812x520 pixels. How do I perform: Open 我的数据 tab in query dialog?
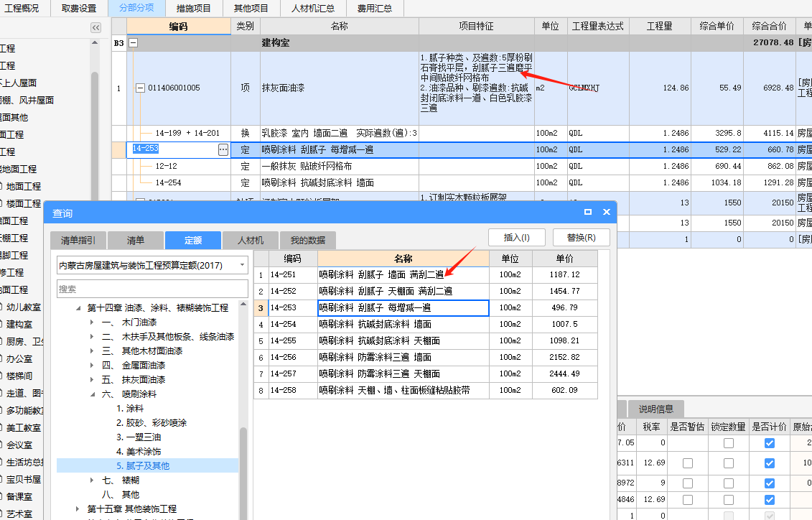[307, 241]
